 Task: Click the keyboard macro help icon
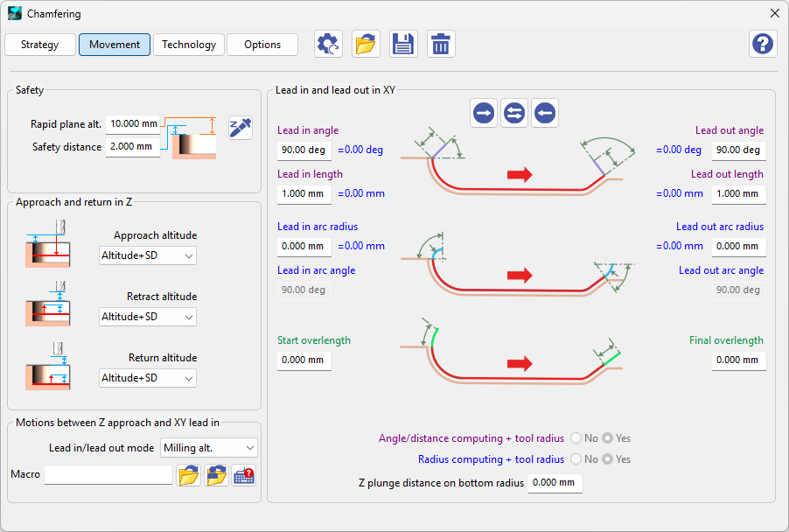243,474
